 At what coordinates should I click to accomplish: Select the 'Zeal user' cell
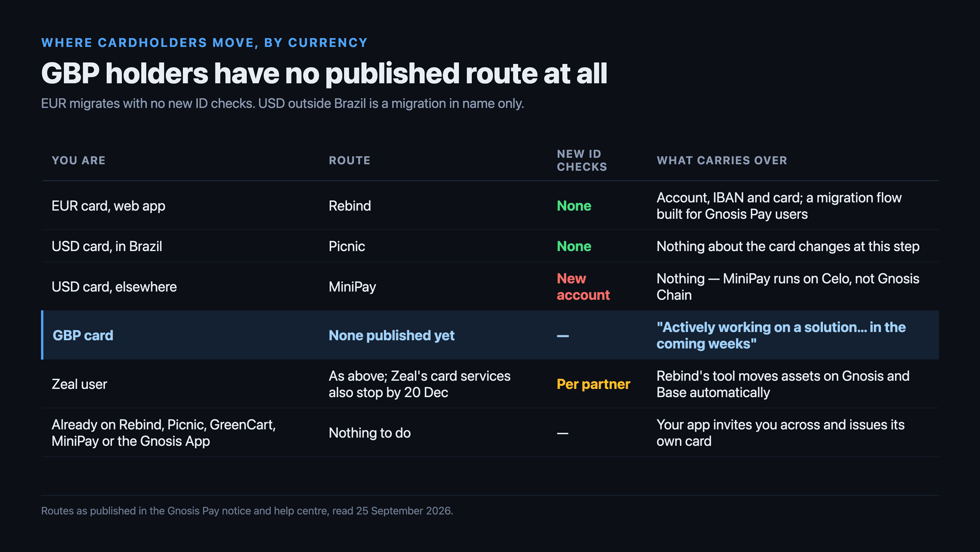pyautogui.click(x=79, y=384)
